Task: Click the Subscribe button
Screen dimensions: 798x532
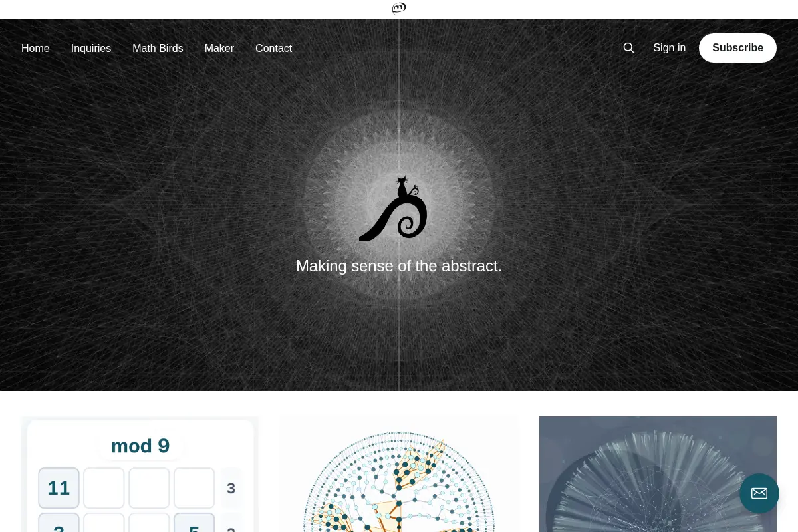Action: [737, 48]
